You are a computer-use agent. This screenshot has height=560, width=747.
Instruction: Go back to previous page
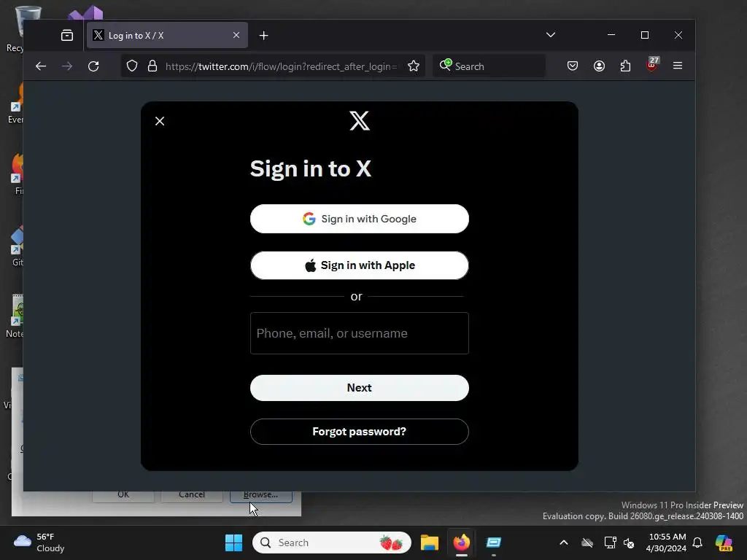41,66
